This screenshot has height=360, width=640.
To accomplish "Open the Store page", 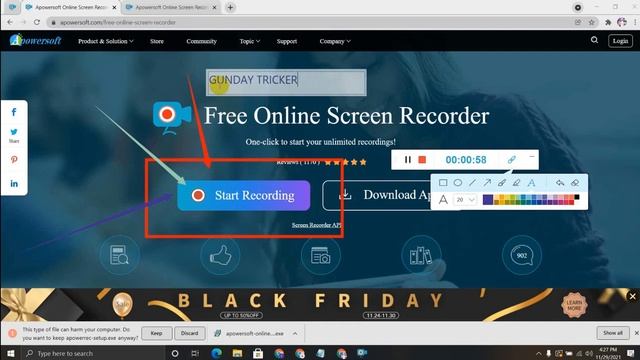I will 157,41.
